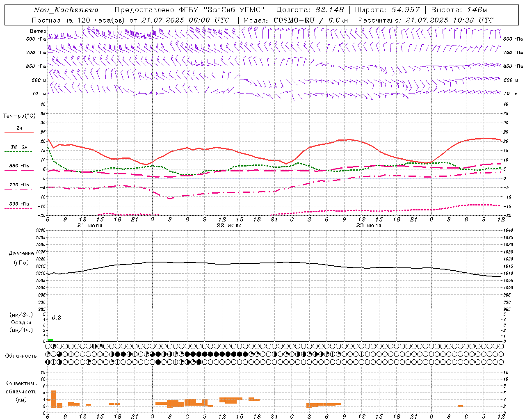Click the (гПа) pressure units label
Screen dimensions: 525x420
[x=21, y=263]
